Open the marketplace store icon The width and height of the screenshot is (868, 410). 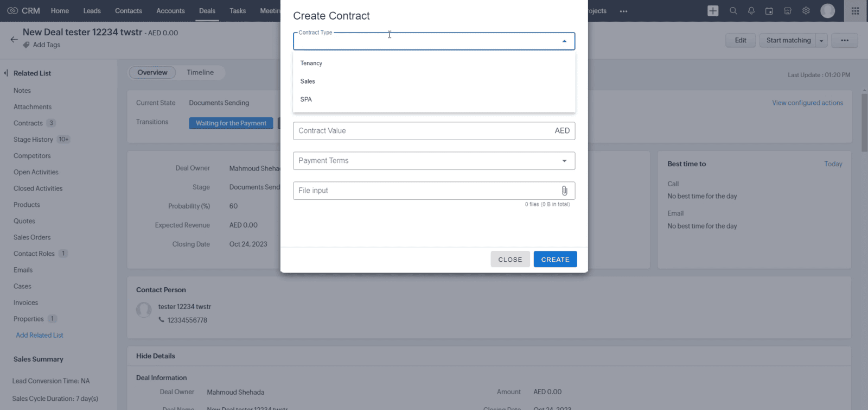[x=788, y=11]
